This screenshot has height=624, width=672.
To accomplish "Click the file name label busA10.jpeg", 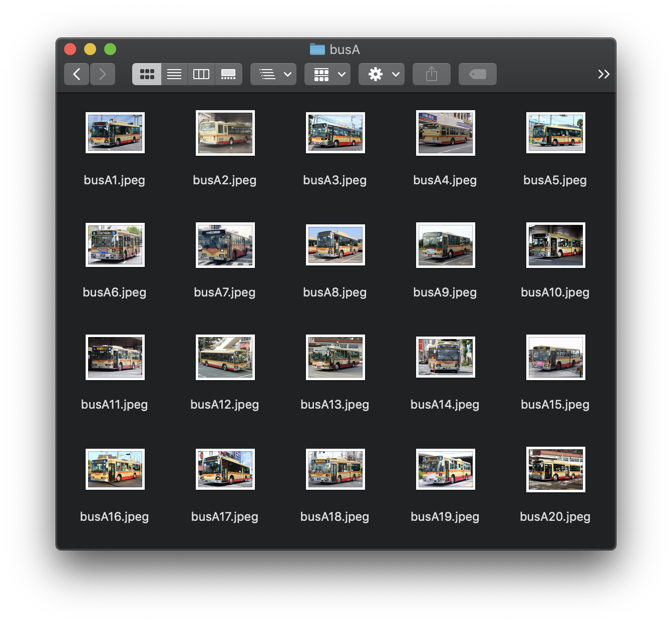I will pos(555,292).
